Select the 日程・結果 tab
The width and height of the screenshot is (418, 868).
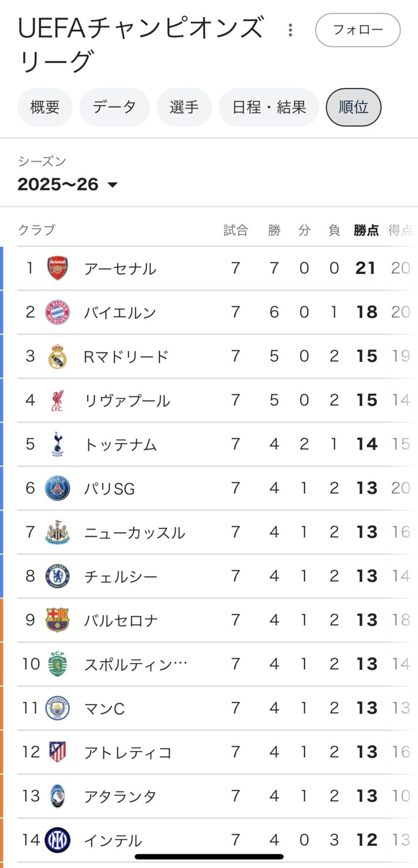[x=269, y=107]
